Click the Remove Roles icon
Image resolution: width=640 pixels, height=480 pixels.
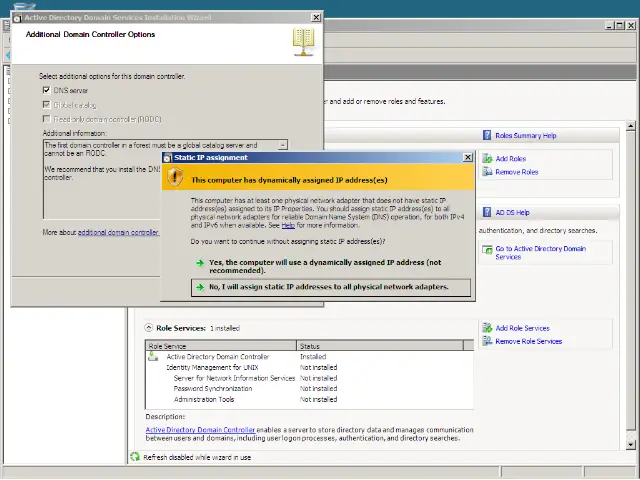[487, 171]
